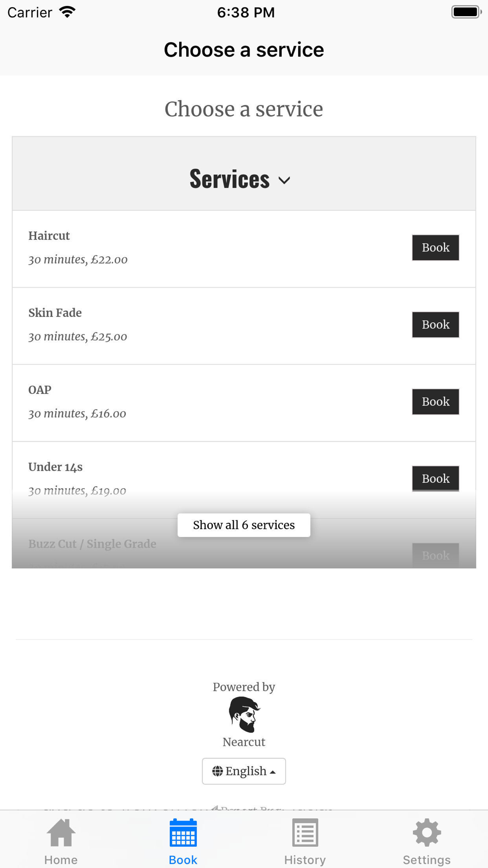Select the Buzz Cut / Single Grade row
This screenshot has height=868, width=488.
92,544
